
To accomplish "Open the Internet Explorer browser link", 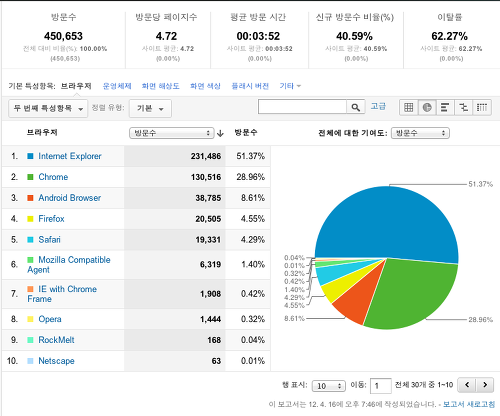I will click(x=70, y=156).
